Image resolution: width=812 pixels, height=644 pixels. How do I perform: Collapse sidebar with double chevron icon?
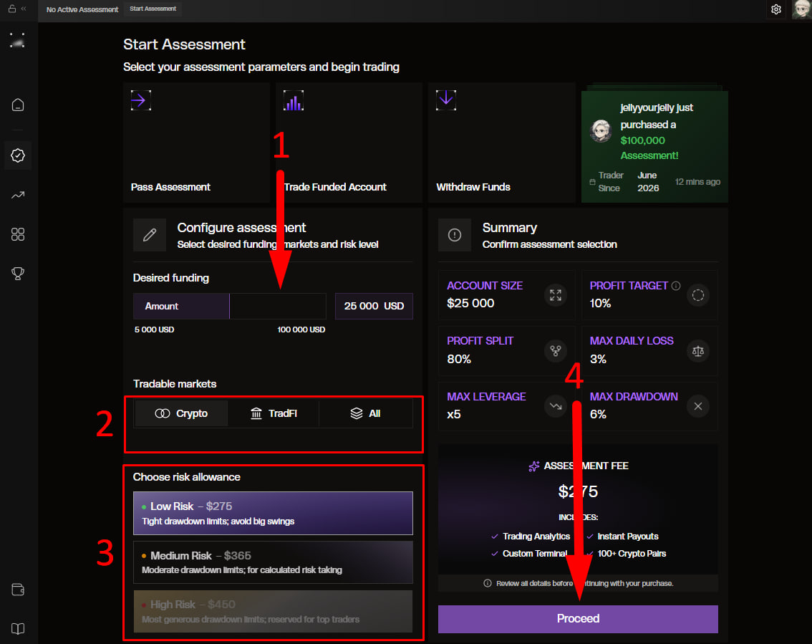[x=24, y=9]
